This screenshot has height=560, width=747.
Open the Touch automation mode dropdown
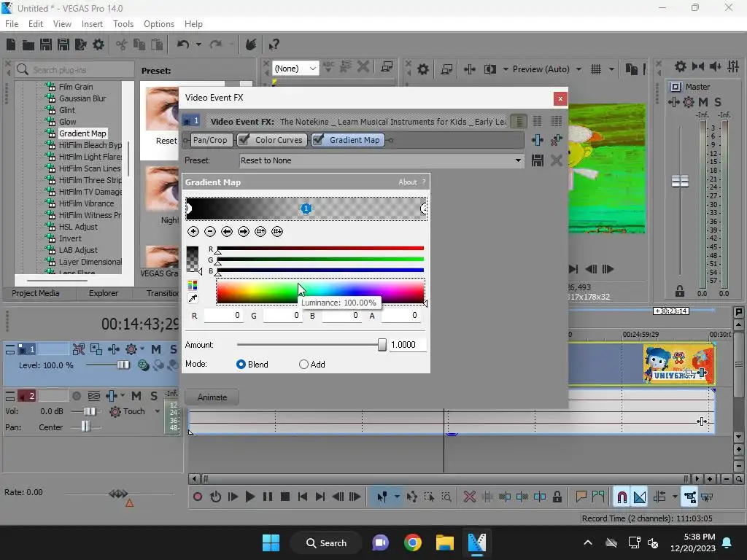pyautogui.click(x=158, y=411)
